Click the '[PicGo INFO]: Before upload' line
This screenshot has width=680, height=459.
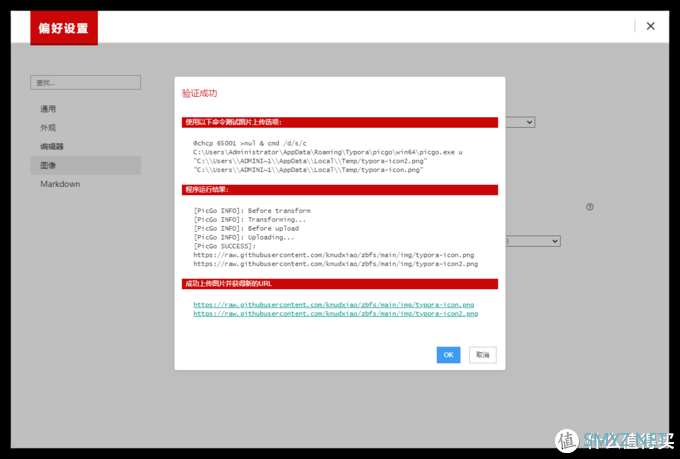pyautogui.click(x=246, y=228)
